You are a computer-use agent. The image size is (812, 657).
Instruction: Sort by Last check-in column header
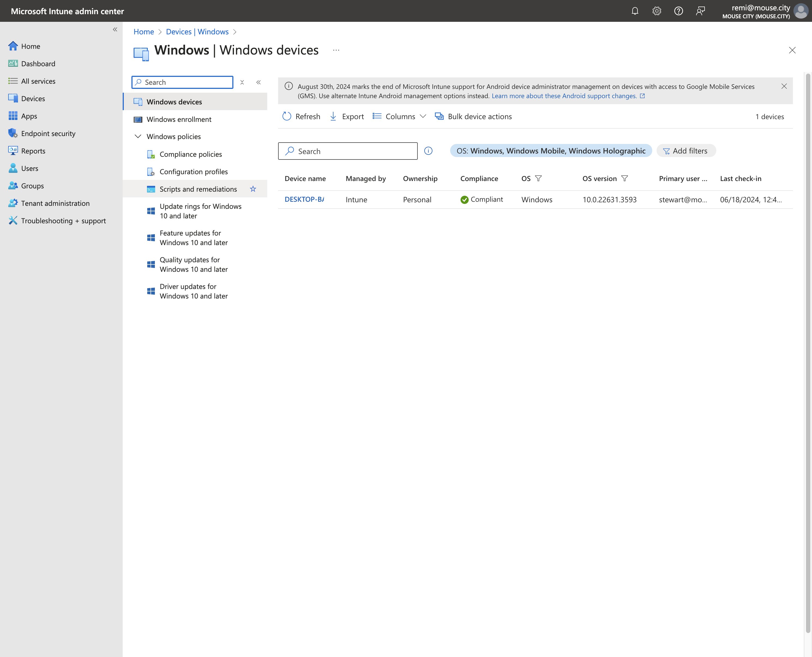coord(741,178)
